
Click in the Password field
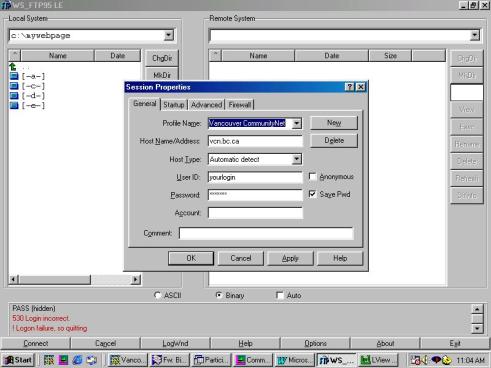(x=255, y=195)
